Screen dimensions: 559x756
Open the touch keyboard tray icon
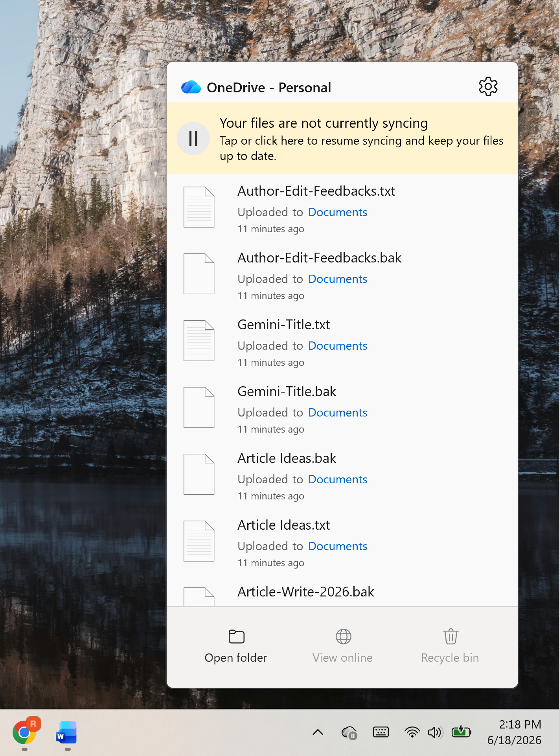pos(381,732)
